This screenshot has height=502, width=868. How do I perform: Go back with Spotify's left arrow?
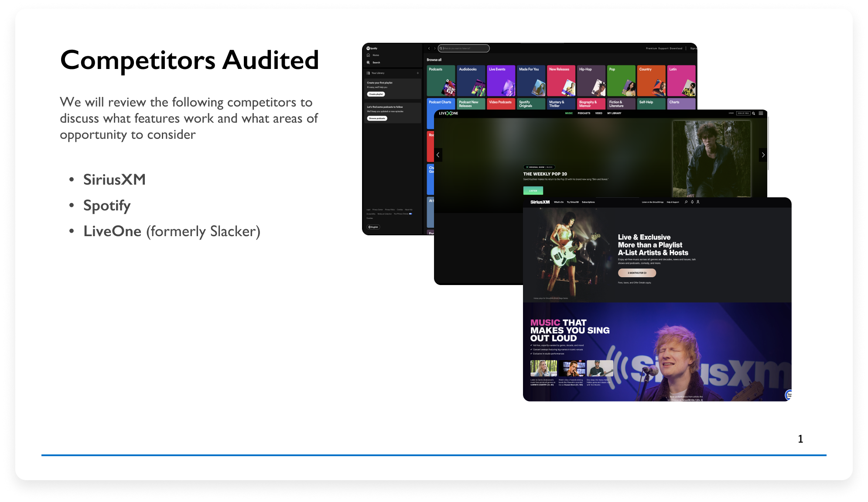429,48
